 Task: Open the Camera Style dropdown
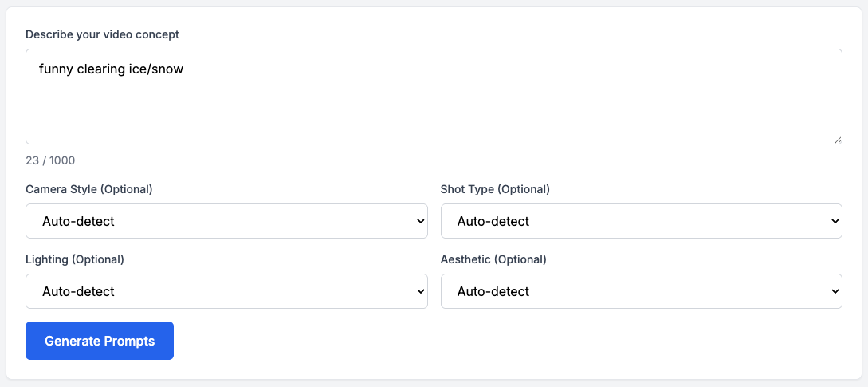[x=226, y=221]
